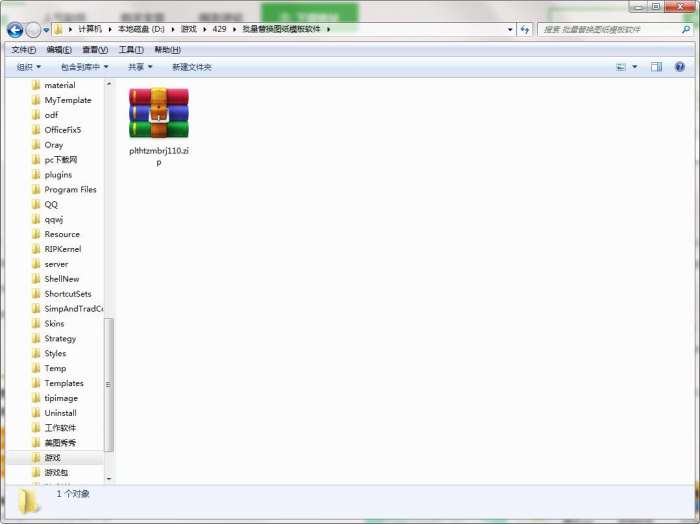
Task: Click the Forward navigation arrow button
Action: (33, 30)
